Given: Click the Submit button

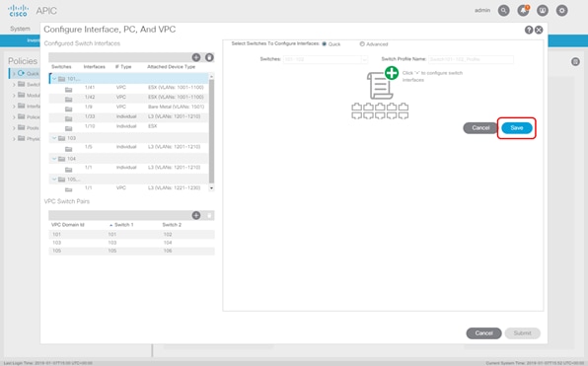Looking at the screenshot, I should pyautogui.click(x=522, y=333).
